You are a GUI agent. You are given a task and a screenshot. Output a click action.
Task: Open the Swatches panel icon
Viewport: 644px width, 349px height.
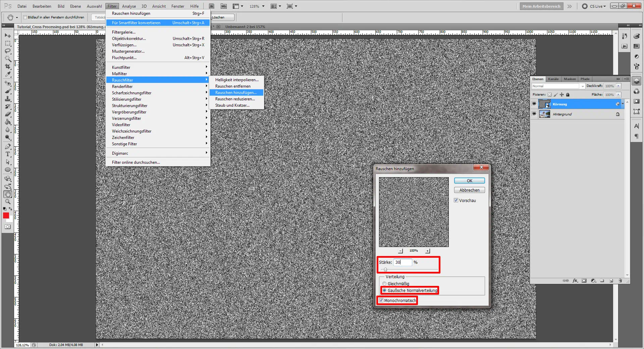(636, 46)
